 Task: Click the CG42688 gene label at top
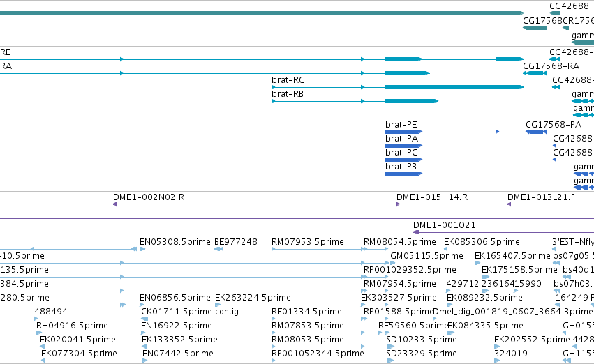click(x=569, y=6)
